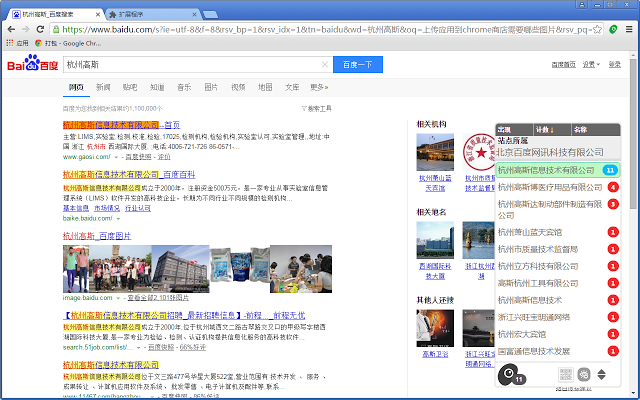The width and height of the screenshot is (640, 400).
Task: Open the 搜索工具 filter
Action: point(316,109)
